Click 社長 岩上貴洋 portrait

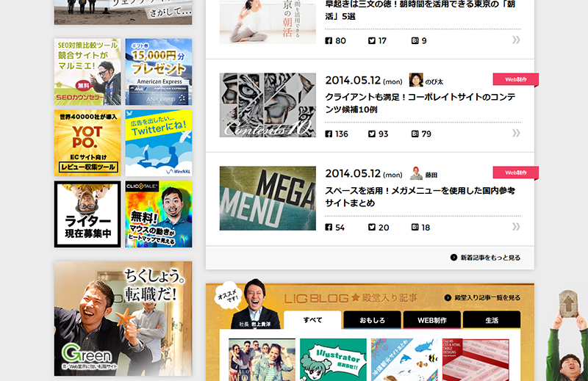click(255, 303)
